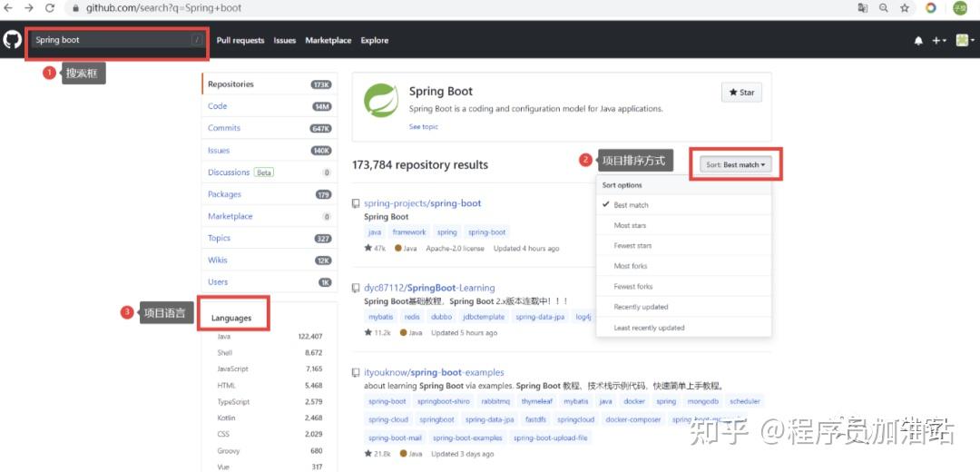Focus the GitHub search box with Spring boot

click(x=117, y=40)
